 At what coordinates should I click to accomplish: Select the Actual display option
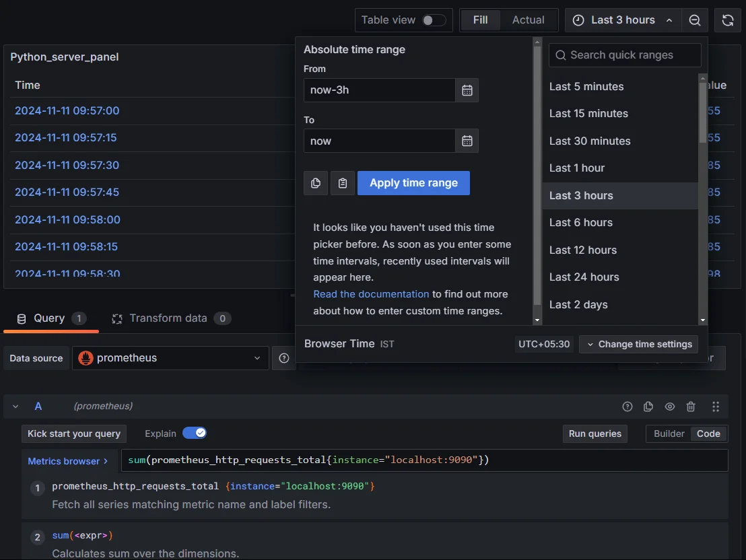pyautogui.click(x=528, y=20)
